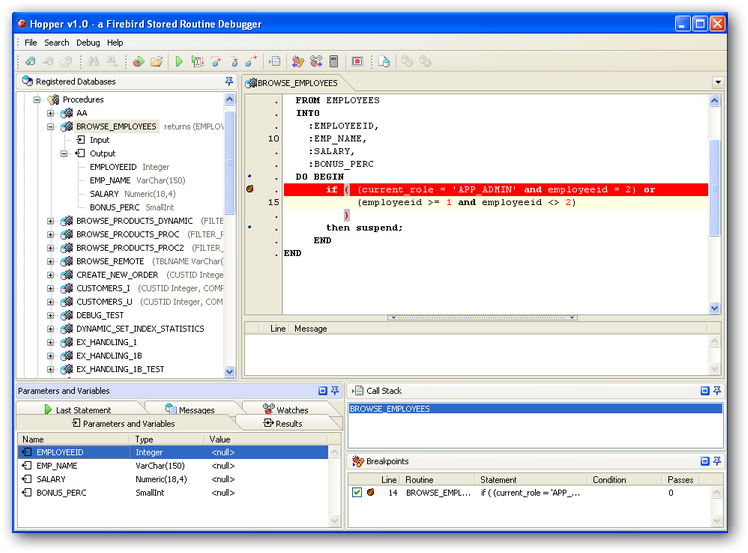Collapse the BROWSE_EMPLOYEES tree node

point(50,126)
